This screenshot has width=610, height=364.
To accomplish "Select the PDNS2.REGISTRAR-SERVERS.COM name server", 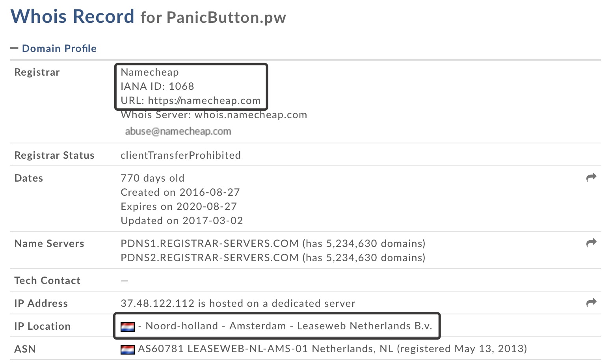I will click(x=209, y=258).
